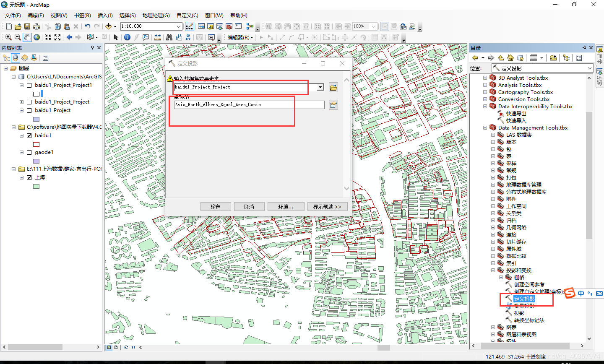Uncheck the baidu1 layer

pyautogui.click(x=29, y=135)
